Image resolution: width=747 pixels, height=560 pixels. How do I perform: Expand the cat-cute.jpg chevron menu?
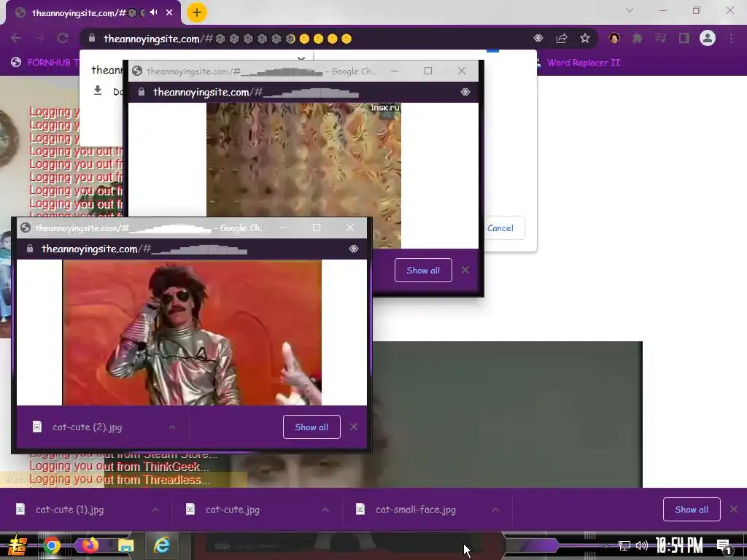coord(325,510)
